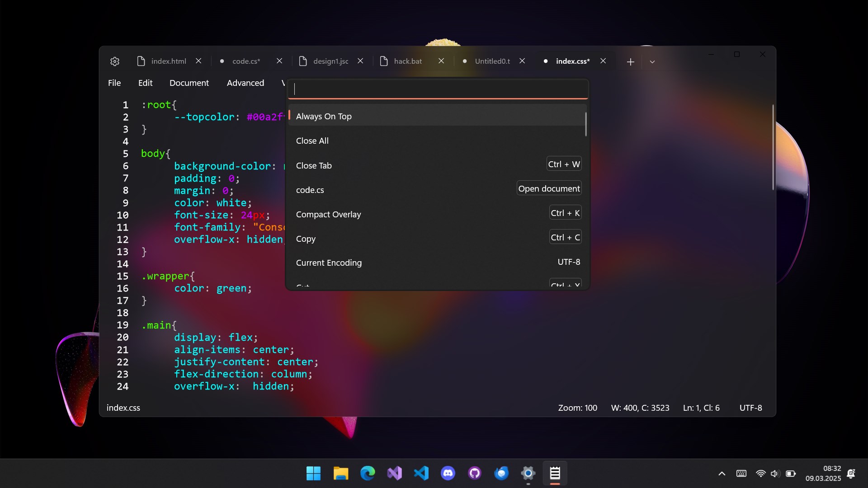This screenshot has height=488, width=868.
Task: Select Close All command
Action: point(437,141)
